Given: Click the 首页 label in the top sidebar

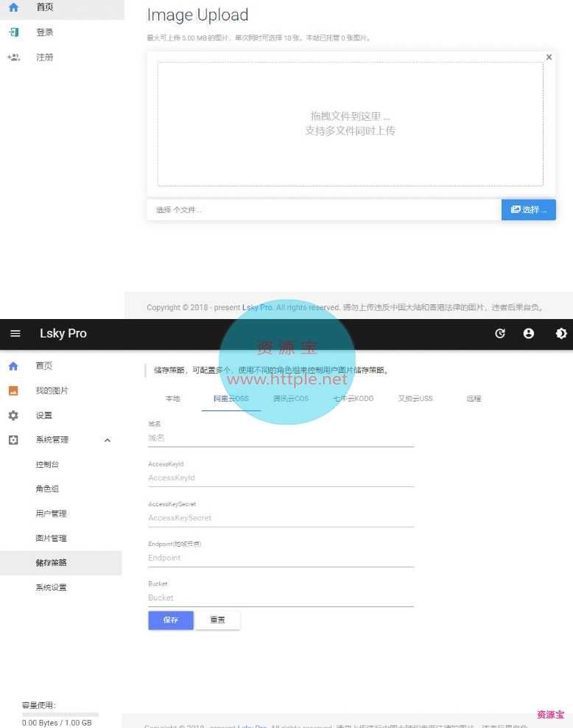Looking at the screenshot, I should 45,7.
